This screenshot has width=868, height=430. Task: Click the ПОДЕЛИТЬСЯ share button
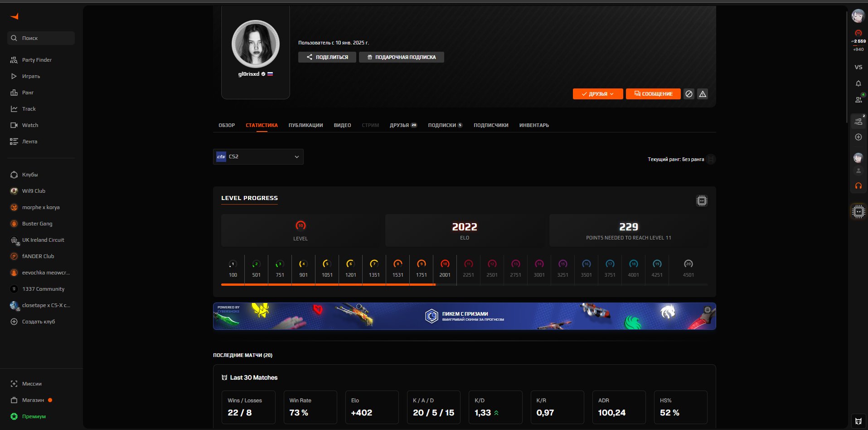(327, 57)
